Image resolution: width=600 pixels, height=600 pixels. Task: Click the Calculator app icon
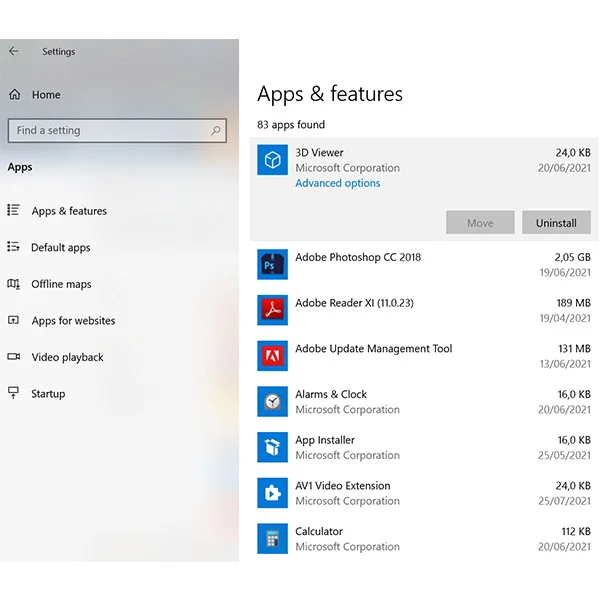click(x=272, y=538)
